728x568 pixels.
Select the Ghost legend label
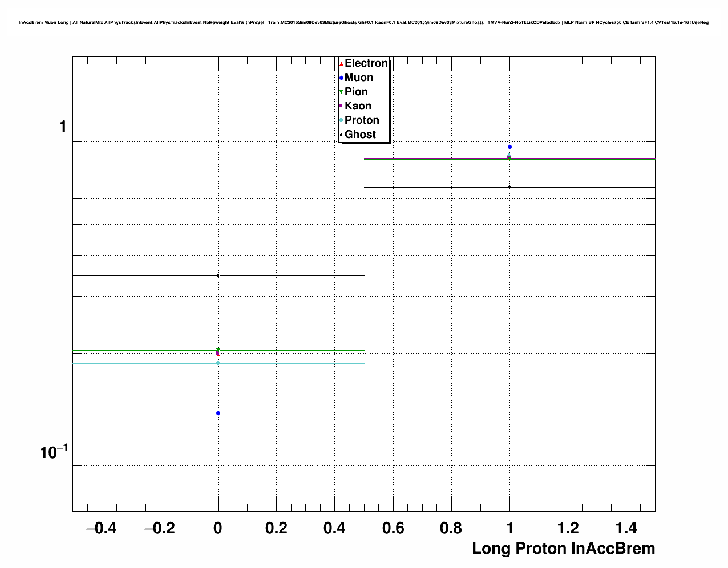360,135
